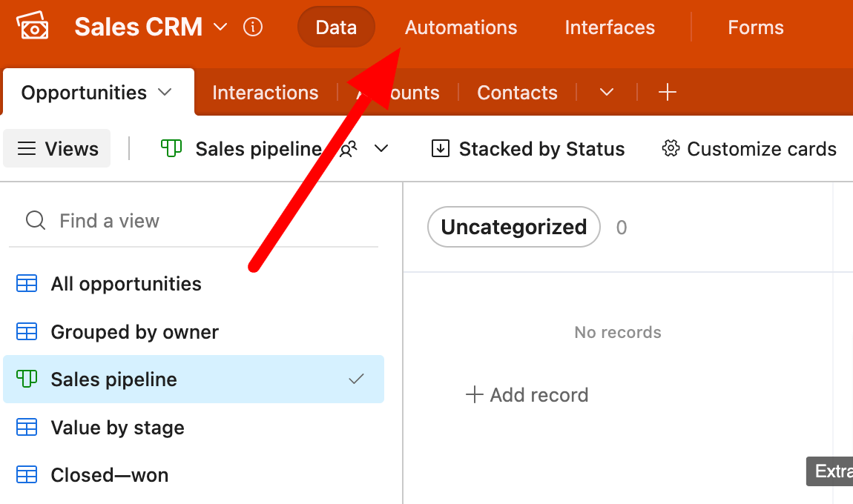Click the Sales CRM base money icon
Screen dimensions: 853x504
(x=33, y=26)
